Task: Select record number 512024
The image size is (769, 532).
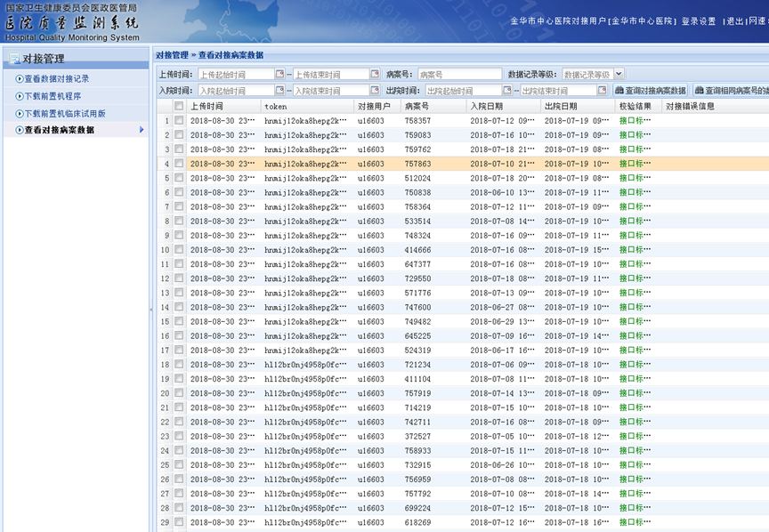Action: 417,178
